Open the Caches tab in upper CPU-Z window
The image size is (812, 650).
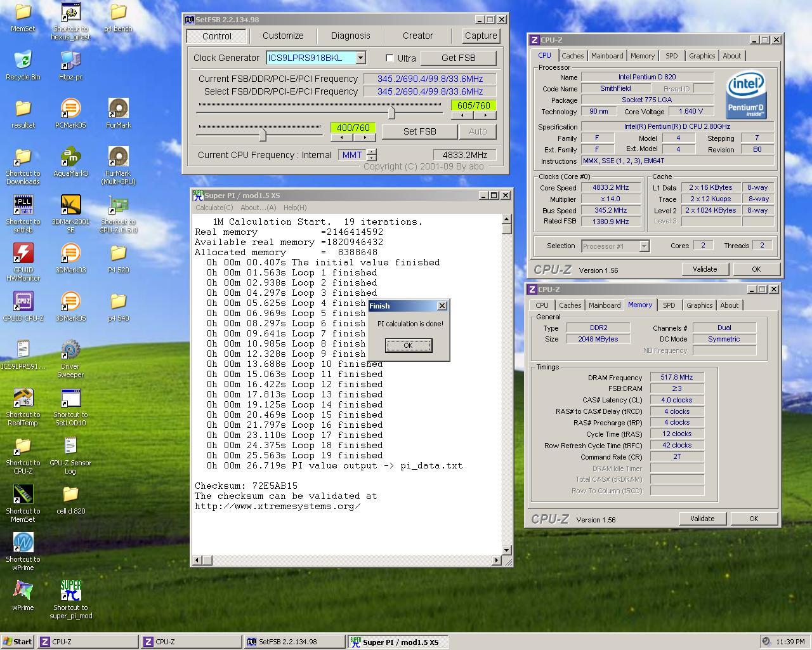coord(573,56)
